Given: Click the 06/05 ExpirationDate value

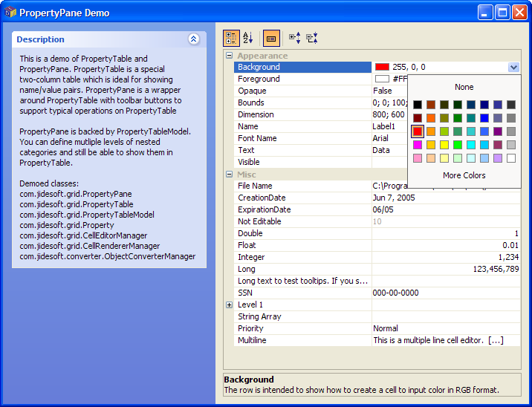Looking at the screenshot, I should tap(383, 209).
